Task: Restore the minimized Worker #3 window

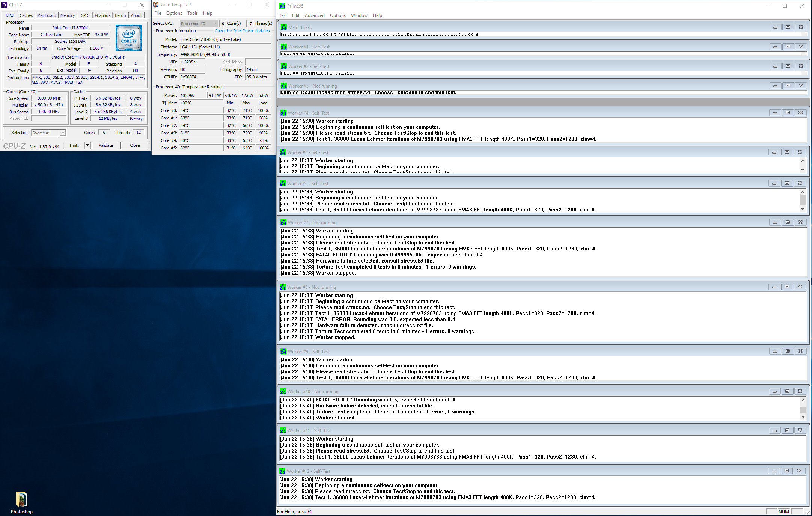Action: [x=788, y=86]
